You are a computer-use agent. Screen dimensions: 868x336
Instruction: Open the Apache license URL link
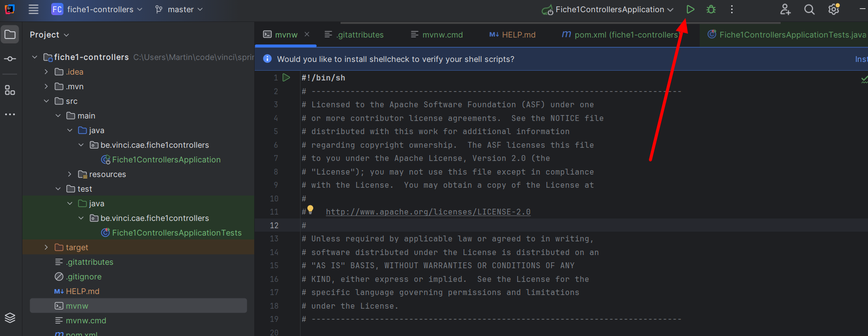[428, 212]
